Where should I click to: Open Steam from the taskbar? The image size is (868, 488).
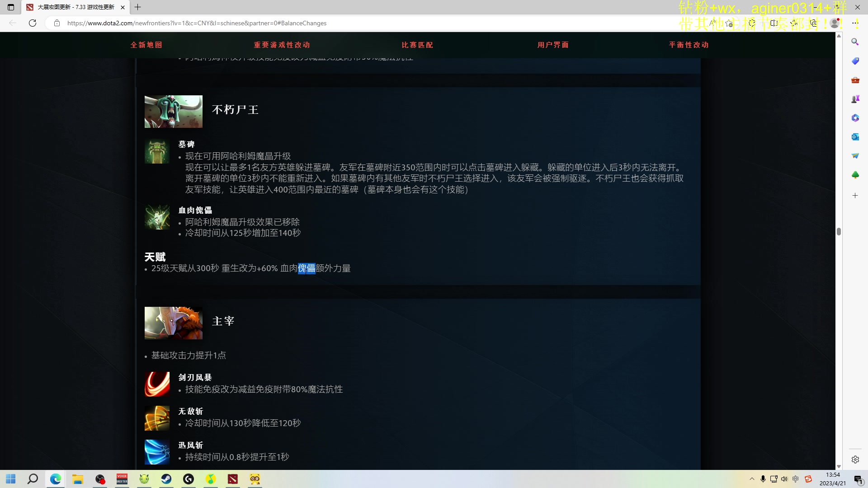[x=166, y=479]
